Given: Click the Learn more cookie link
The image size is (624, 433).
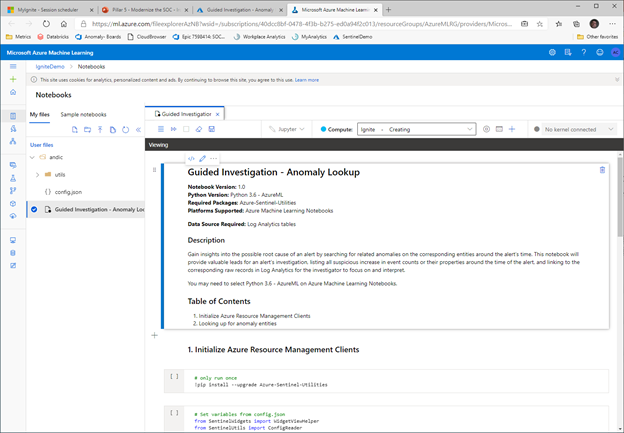Looking at the screenshot, I should 306,80.
